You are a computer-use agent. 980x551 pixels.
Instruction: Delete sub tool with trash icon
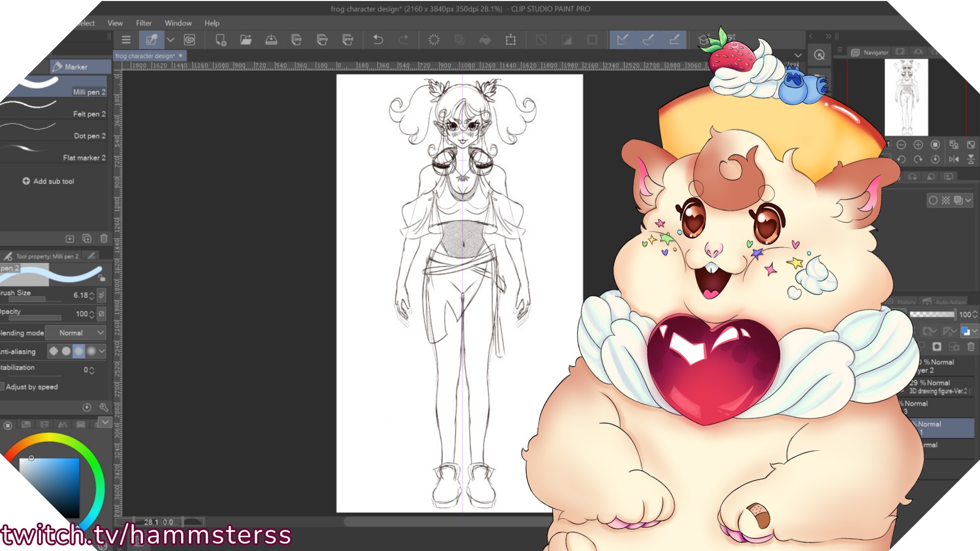coord(104,238)
